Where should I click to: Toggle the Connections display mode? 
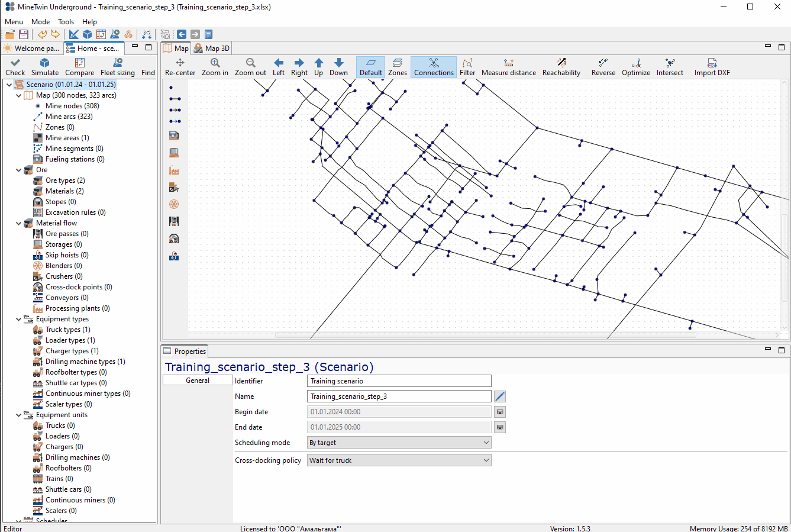(x=434, y=67)
